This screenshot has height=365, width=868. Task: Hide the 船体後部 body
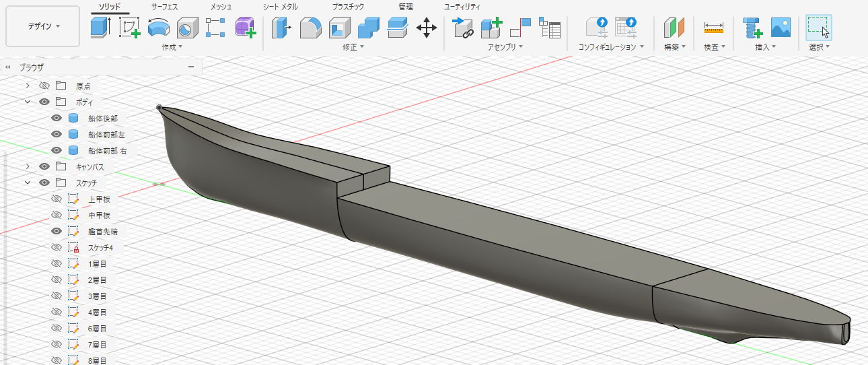57,118
